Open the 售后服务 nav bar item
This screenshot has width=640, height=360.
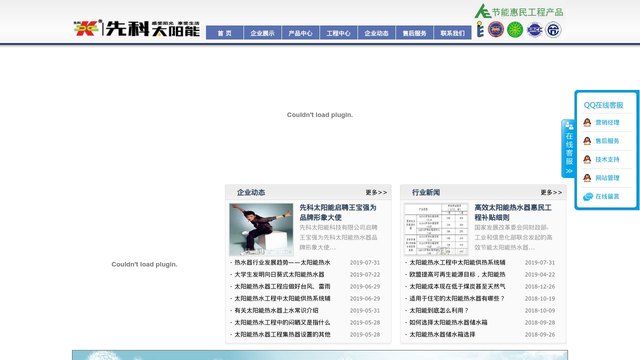coord(414,33)
